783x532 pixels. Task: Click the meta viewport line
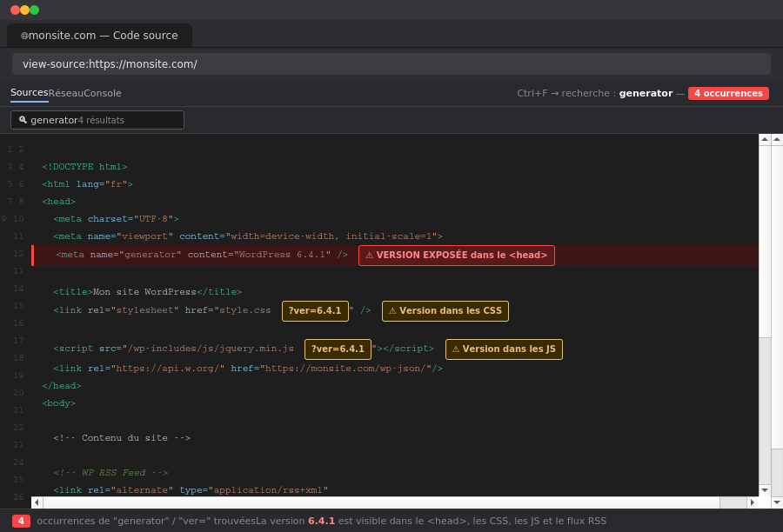(x=248, y=236)
